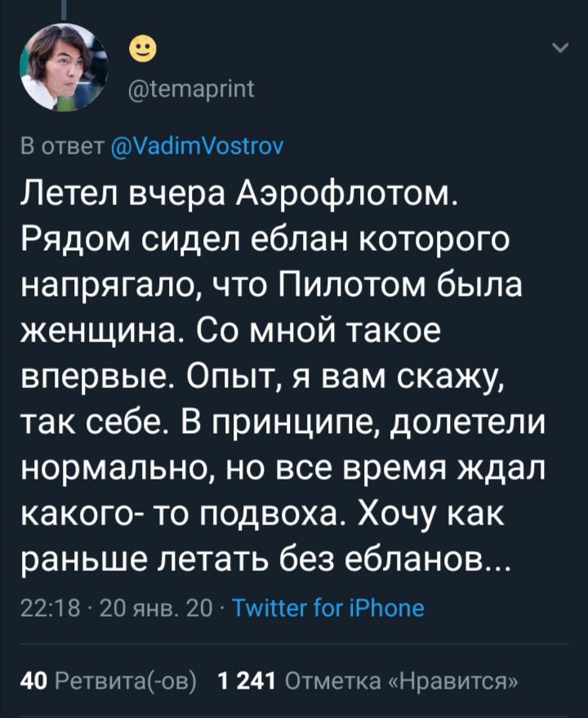Image resolution: width=588 pixels, height=718 pixels.
Task: Click the smiley emoji display name
Action: point(144,51)
